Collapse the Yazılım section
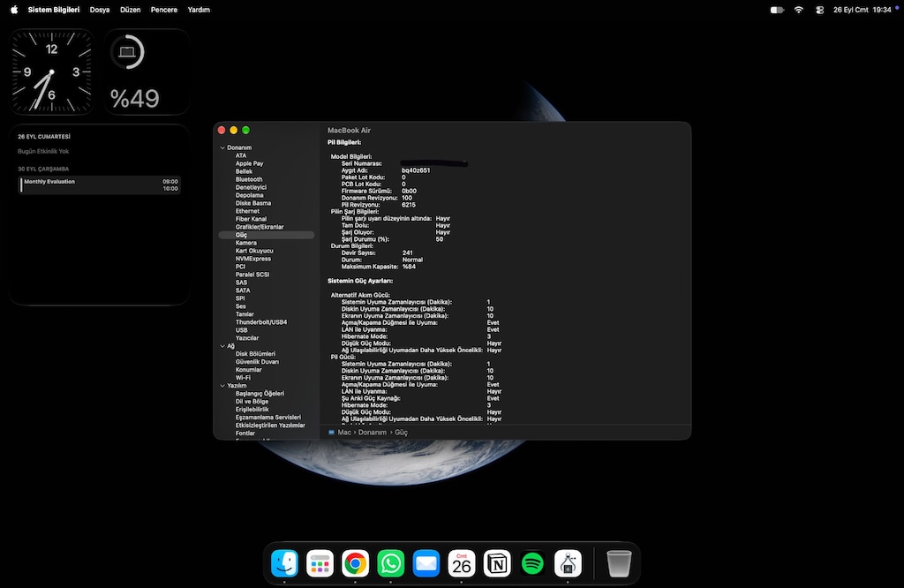This screenshot has height=588, width=904. tap(222, 386)
